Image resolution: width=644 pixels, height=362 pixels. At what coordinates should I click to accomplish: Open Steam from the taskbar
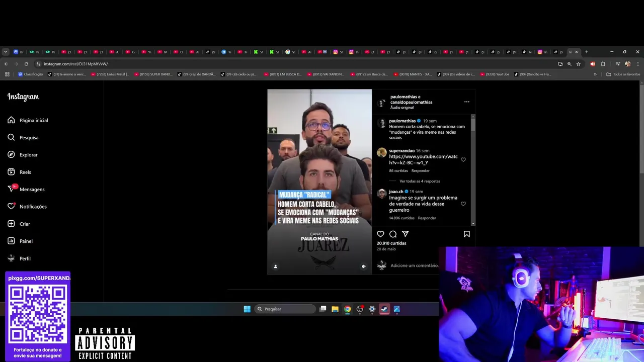point(384,309)
